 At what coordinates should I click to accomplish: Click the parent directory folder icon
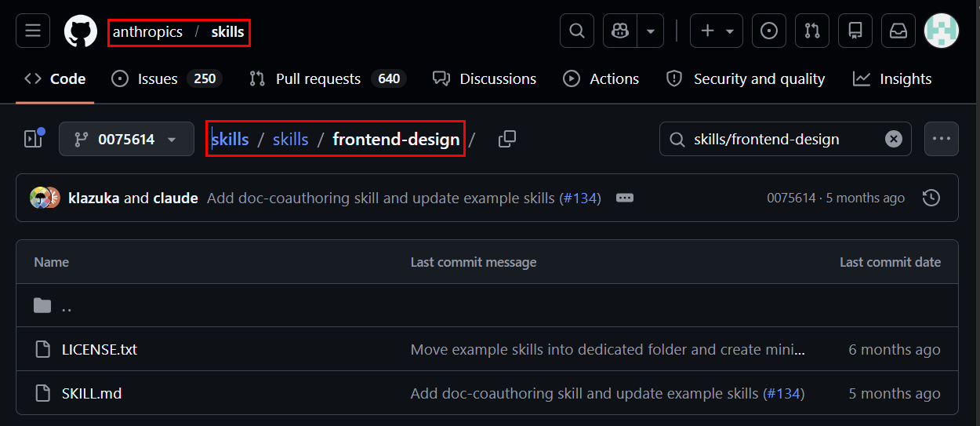point(42,305)
